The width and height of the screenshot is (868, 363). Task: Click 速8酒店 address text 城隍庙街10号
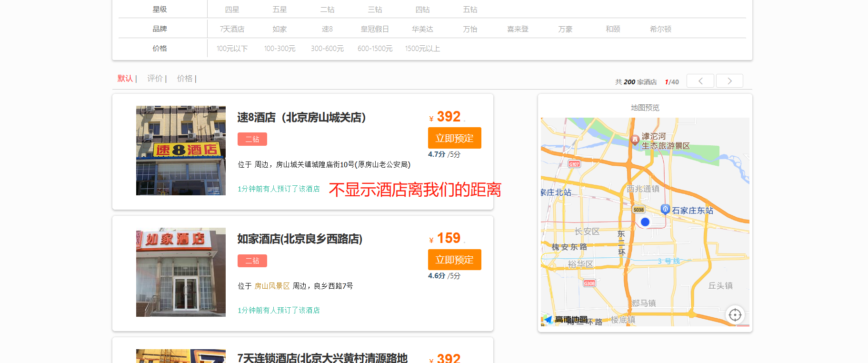pos(333,164)
